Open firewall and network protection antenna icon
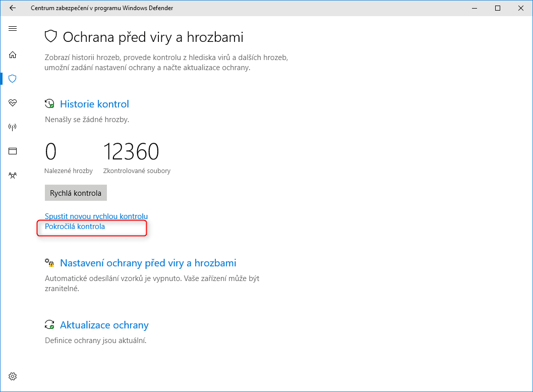Screen dimensions: 533x392 tap(13, 127)
